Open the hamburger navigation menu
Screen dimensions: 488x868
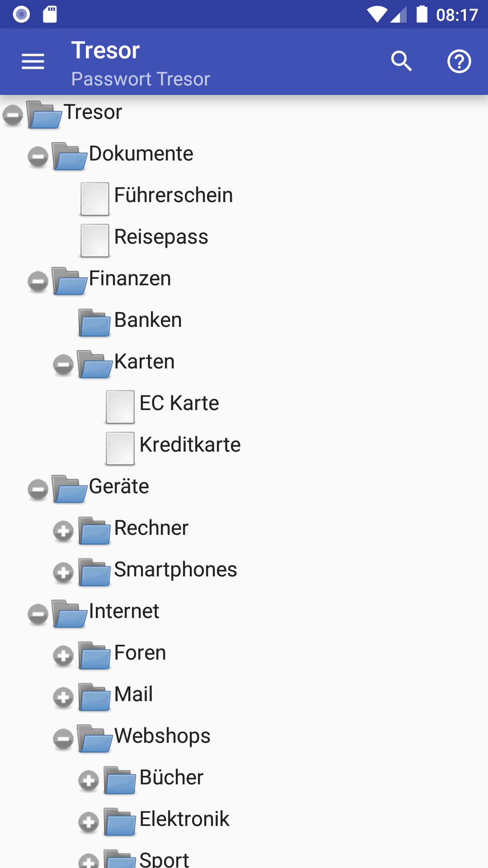pyautogui.click(x=33, y=61)
